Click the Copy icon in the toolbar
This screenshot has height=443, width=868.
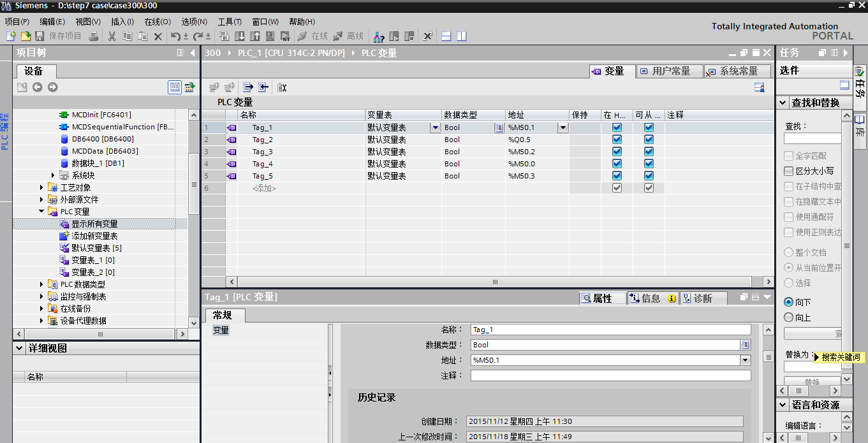point(128,36)
